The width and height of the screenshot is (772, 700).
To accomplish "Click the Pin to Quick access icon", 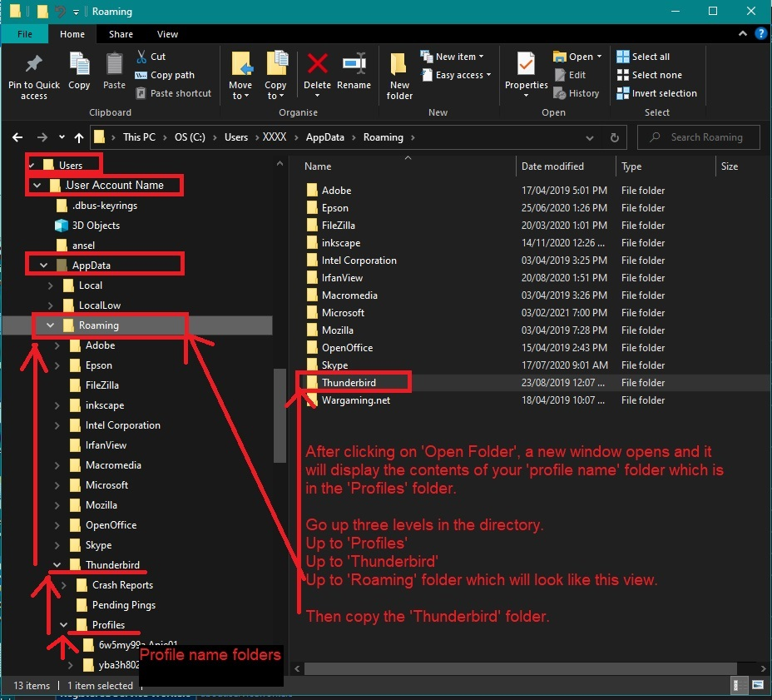I will pos(34,65).
